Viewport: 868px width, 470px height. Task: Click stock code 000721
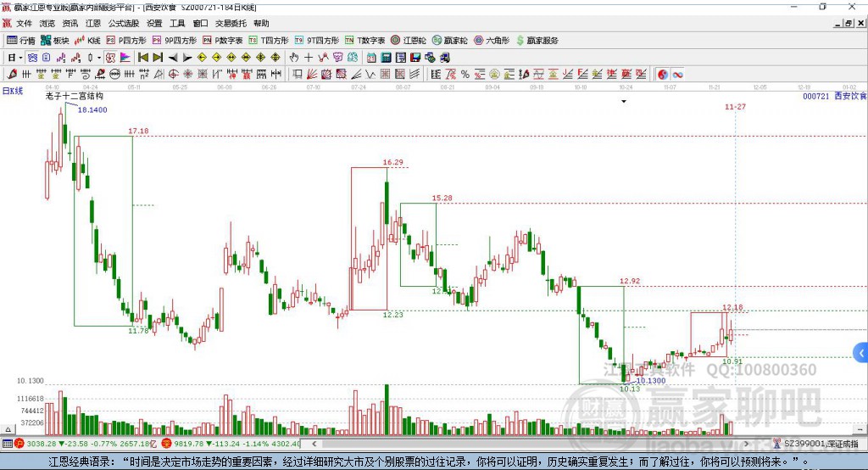816,96
